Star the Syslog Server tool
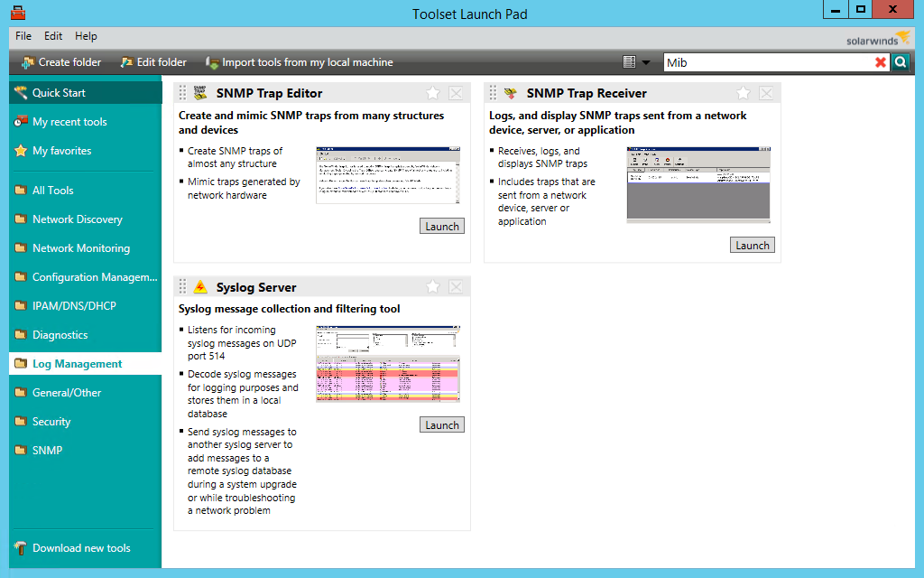The width and height of the screenshot is (924, 578). [x=432, y=285]
